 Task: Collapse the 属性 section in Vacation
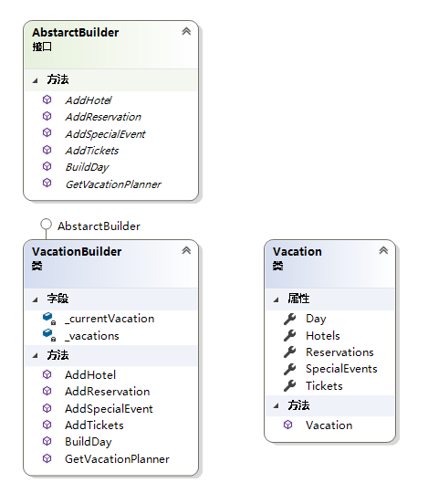tap(276, 299)
